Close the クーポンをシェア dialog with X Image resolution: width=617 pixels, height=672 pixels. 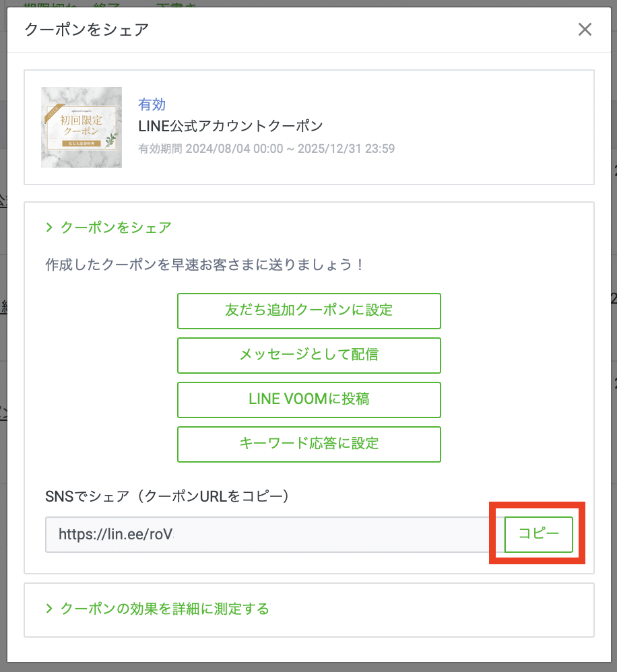point(585,29)
